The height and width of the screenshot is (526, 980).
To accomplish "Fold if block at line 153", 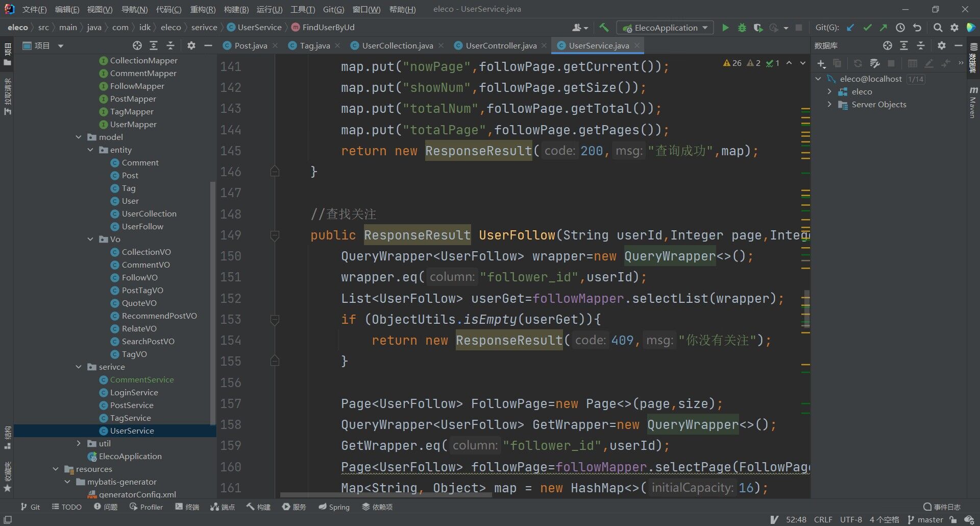I will pyautogui.click(x=275, y=320).
